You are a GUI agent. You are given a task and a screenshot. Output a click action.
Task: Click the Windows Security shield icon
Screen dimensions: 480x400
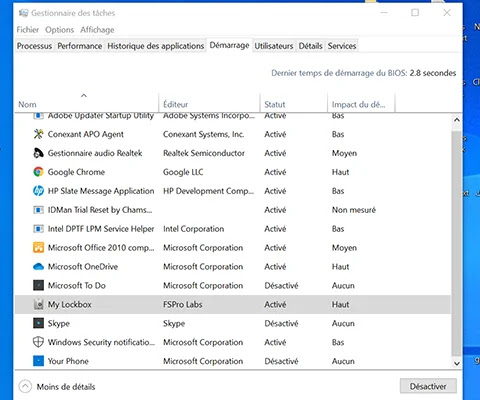[x=38, y=342]
